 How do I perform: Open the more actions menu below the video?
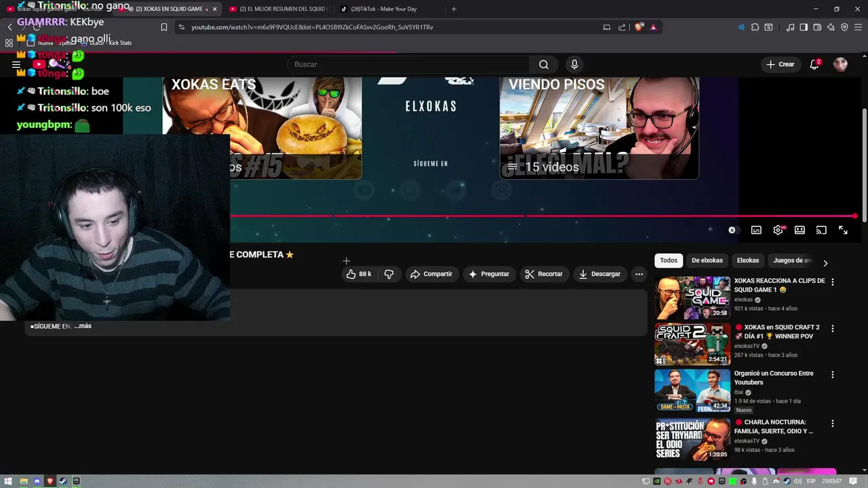(639, 274)
